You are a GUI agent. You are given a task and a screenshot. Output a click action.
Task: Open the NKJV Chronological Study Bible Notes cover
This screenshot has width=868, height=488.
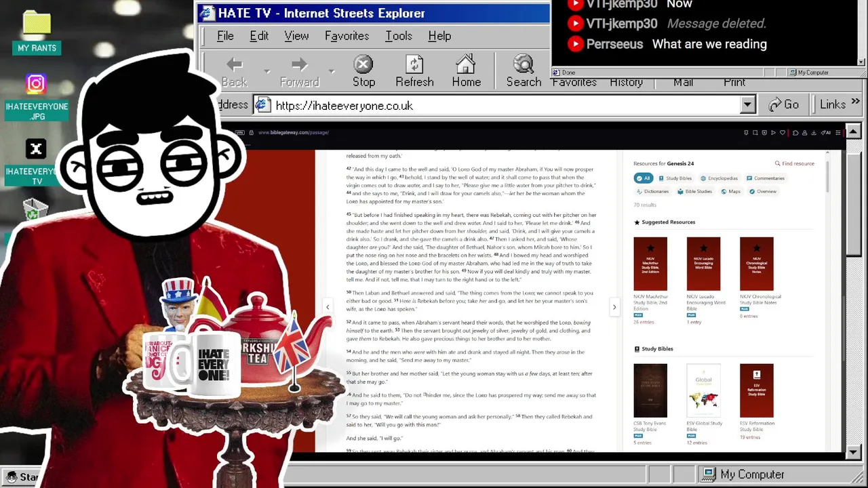756,264
